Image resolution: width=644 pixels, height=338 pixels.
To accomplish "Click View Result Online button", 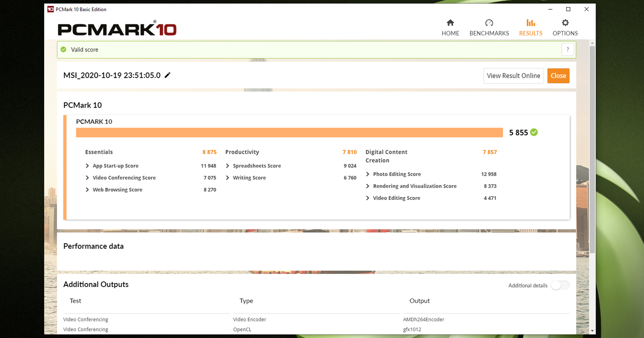I will click(513, 76).
